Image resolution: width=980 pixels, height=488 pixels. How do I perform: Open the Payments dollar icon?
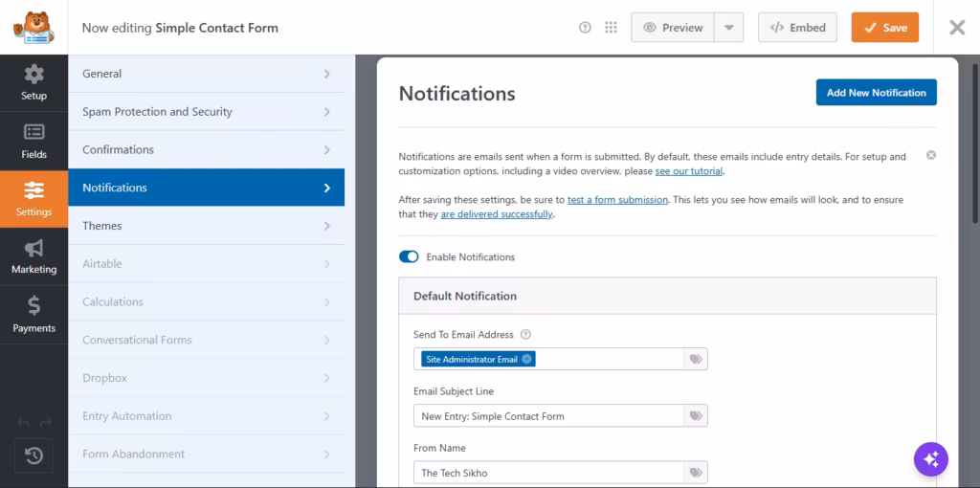coord(33,305)
